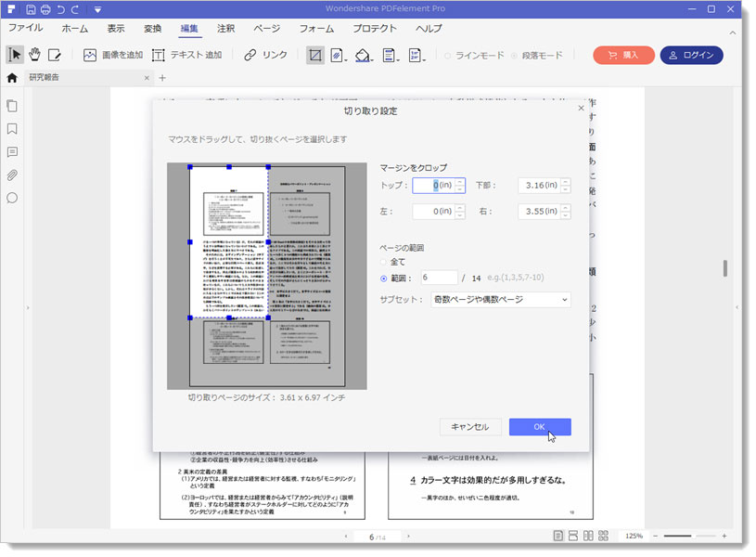Undo the last action
756x557 pixels.
(x=60, y=9)
